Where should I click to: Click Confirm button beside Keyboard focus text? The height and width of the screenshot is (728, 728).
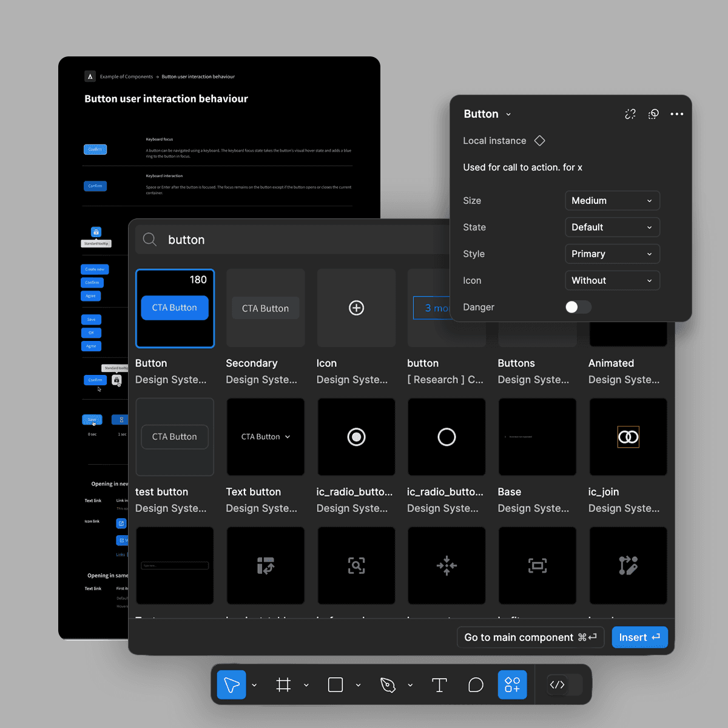[95, 149]
